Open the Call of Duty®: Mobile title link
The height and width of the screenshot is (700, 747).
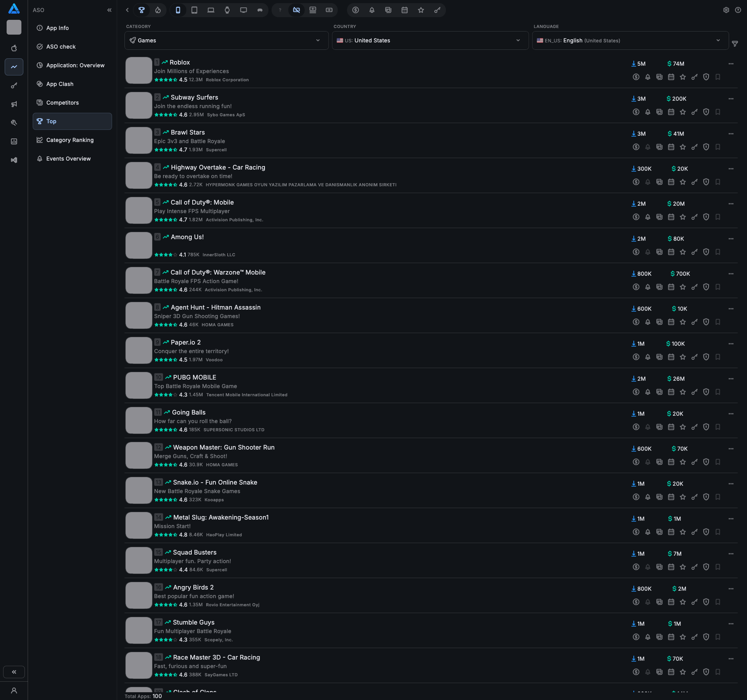(x=202, y=202)
